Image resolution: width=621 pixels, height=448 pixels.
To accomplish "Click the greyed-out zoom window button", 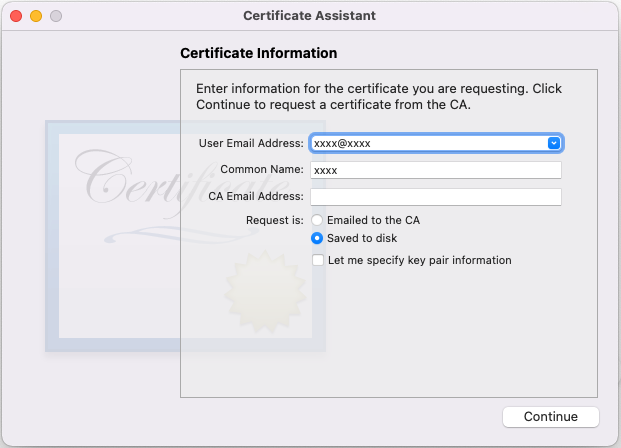I will (55, 16).
